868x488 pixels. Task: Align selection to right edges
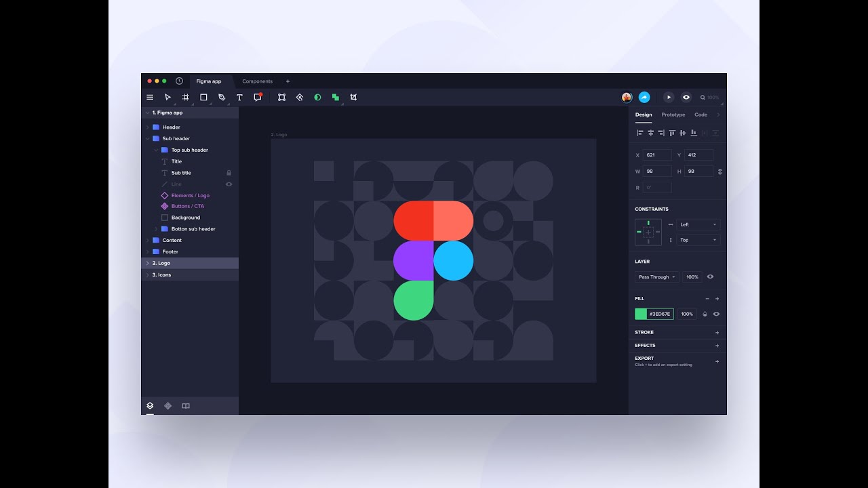pos(661,133)
